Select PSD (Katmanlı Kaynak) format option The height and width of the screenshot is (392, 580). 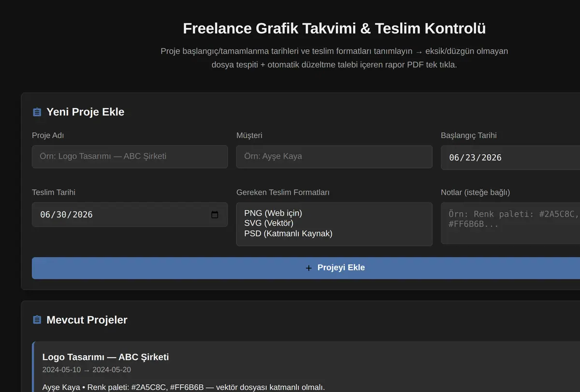pyautogui.click(x=289, y=233)
